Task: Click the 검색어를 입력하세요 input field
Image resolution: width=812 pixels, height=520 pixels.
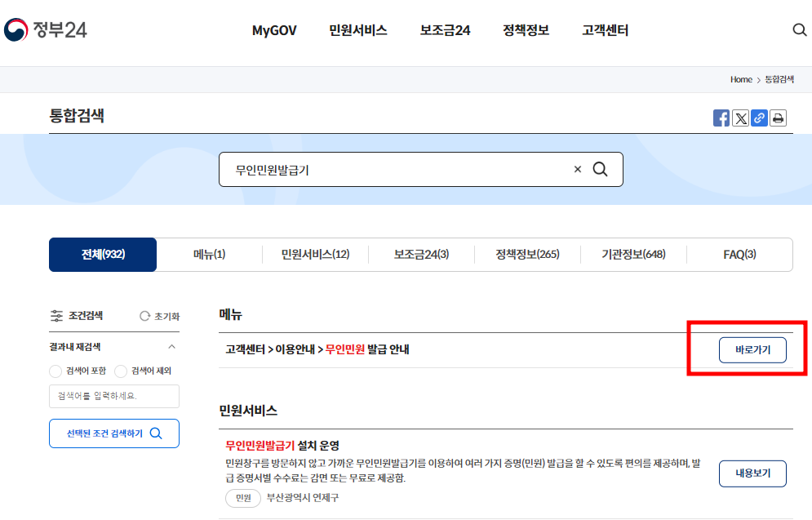Action: (x=114, y=397)
